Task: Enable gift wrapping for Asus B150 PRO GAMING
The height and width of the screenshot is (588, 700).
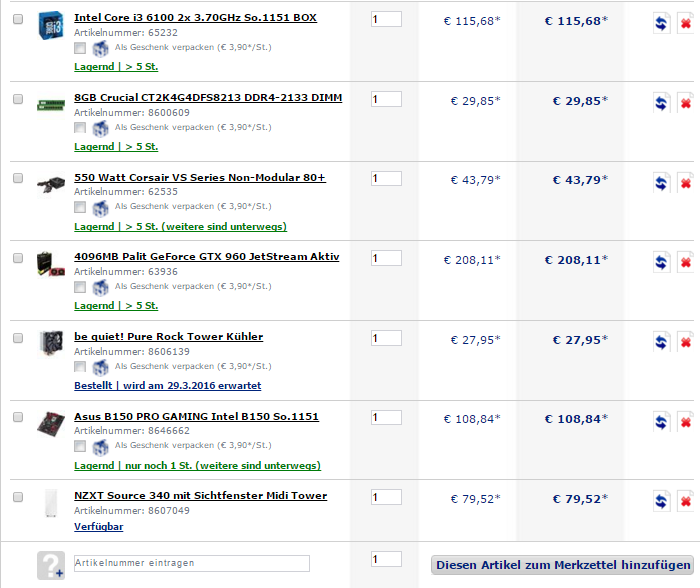Action: [x=80, y=446]
